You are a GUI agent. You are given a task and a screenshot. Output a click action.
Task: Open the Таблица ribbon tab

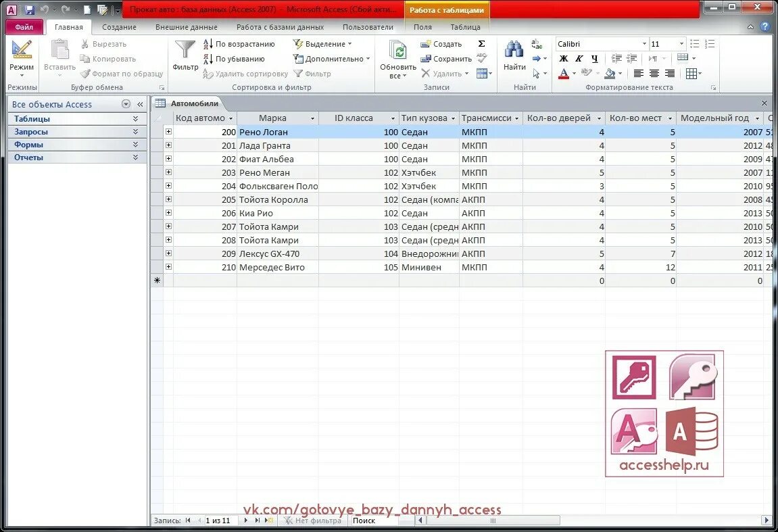(x=465, y=27)
